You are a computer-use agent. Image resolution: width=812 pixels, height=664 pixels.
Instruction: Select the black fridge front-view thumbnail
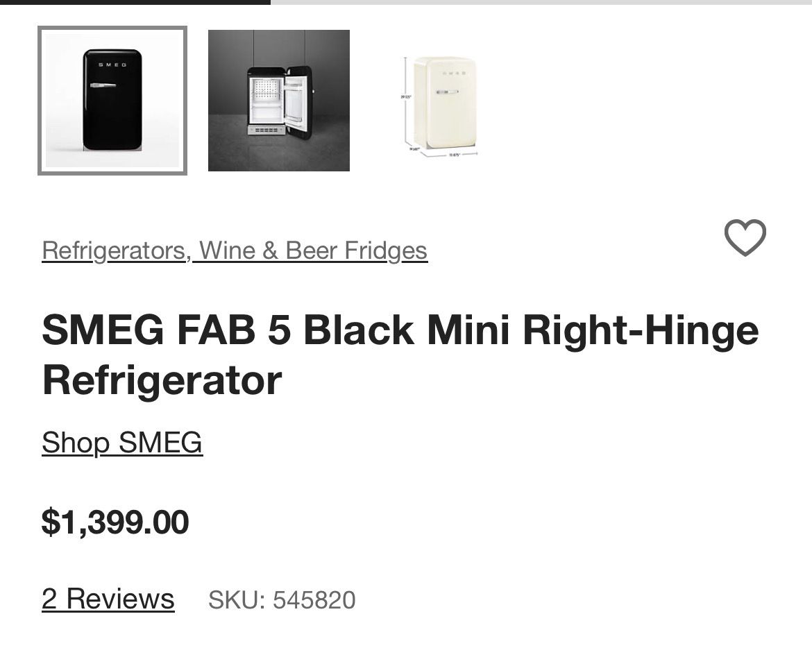point(112,101)
